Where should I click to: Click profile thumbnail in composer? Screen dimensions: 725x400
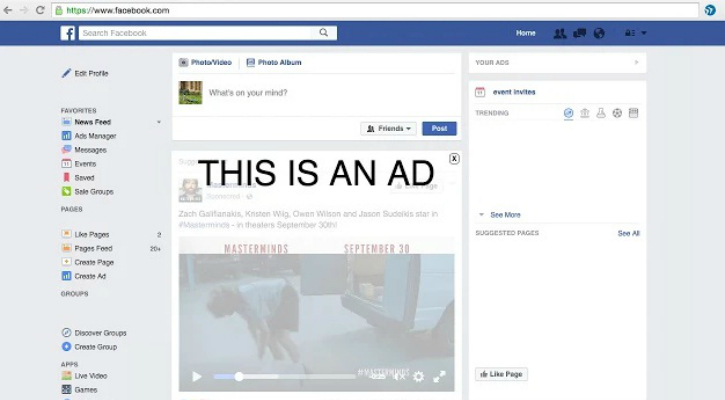(x=190, y=93)
